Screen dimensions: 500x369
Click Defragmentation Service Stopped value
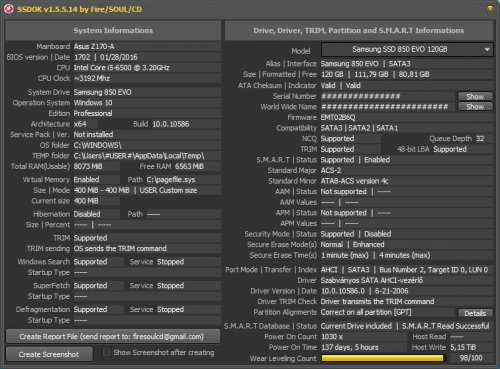[170, 309]
